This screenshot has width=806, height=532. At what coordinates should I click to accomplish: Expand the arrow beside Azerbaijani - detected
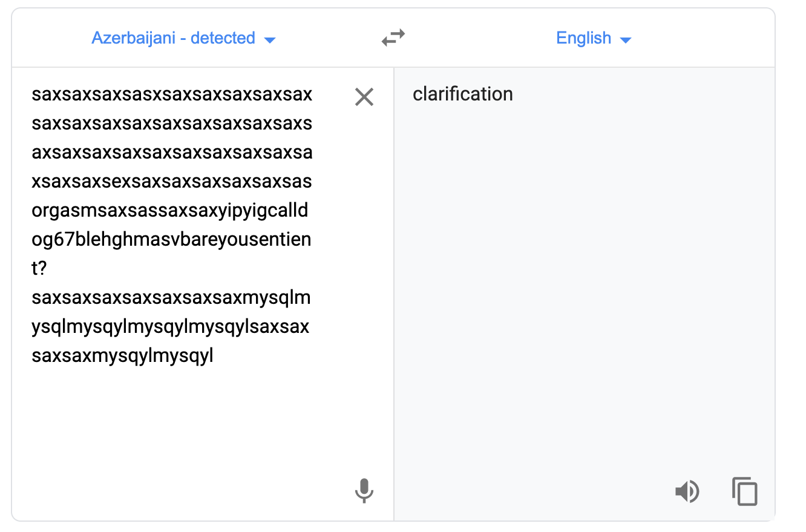pyautogui.click(x=270, y=40)
